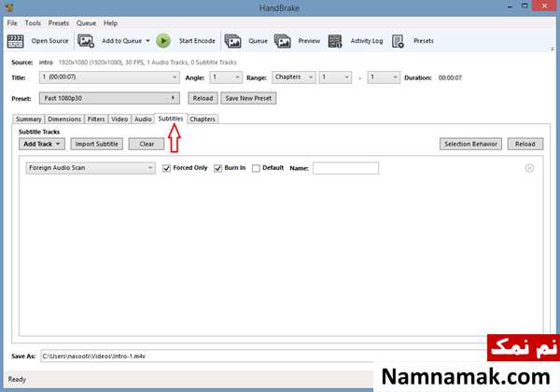Screen dimensions: 560x392
Task: Select the Subtitles tab
Action: tap(171, 119)
